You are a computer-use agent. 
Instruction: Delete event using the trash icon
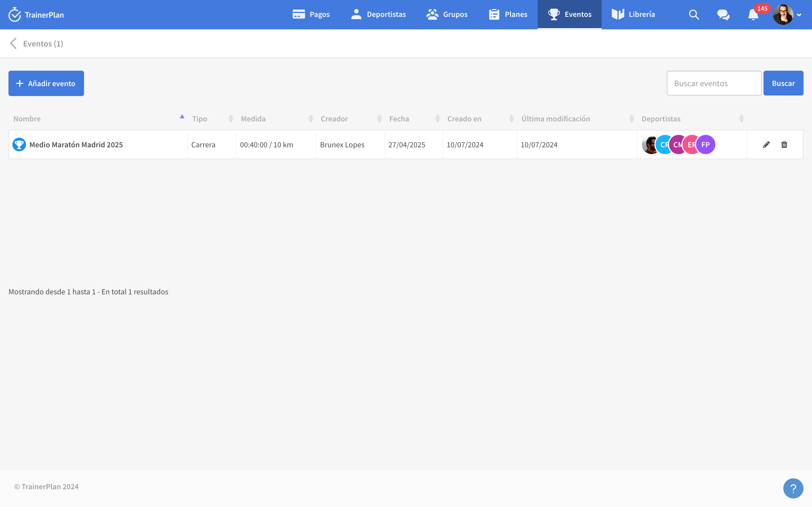click(x=784, y=144)
